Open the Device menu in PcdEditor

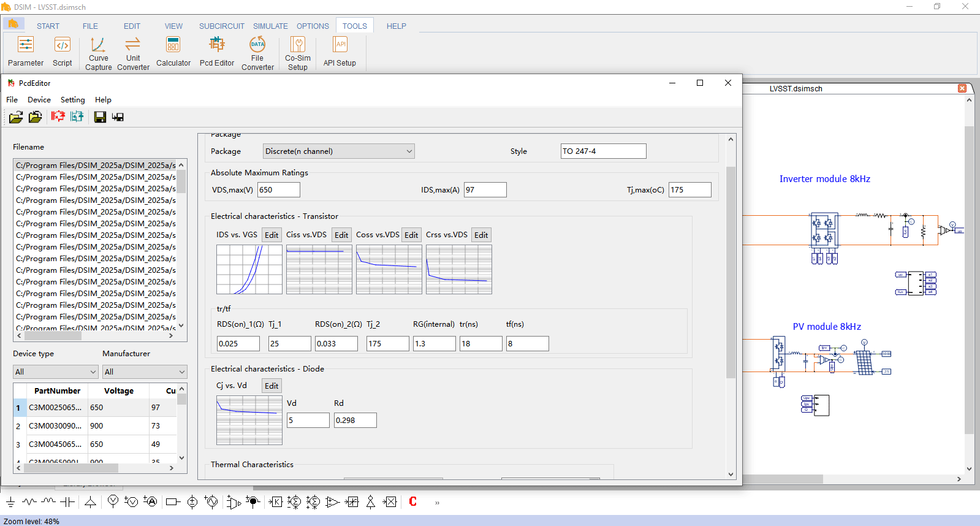pyautogui.click(x=39, y=100)
